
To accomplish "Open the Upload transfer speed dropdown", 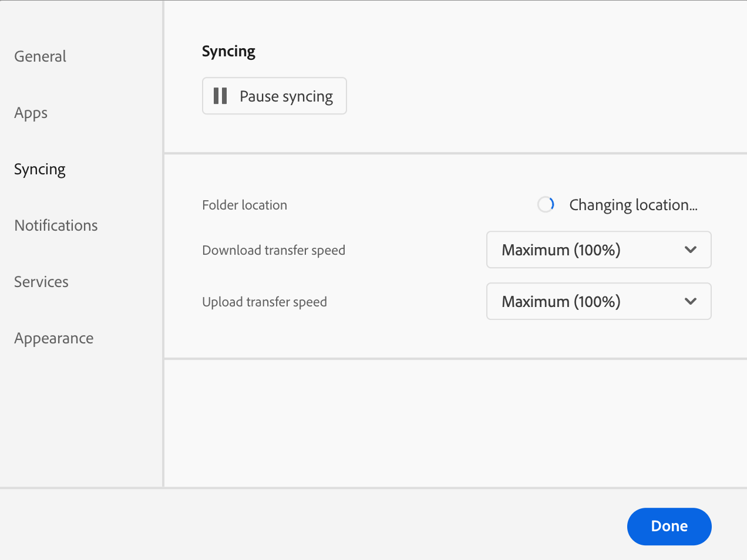I will tap(598, 301).
